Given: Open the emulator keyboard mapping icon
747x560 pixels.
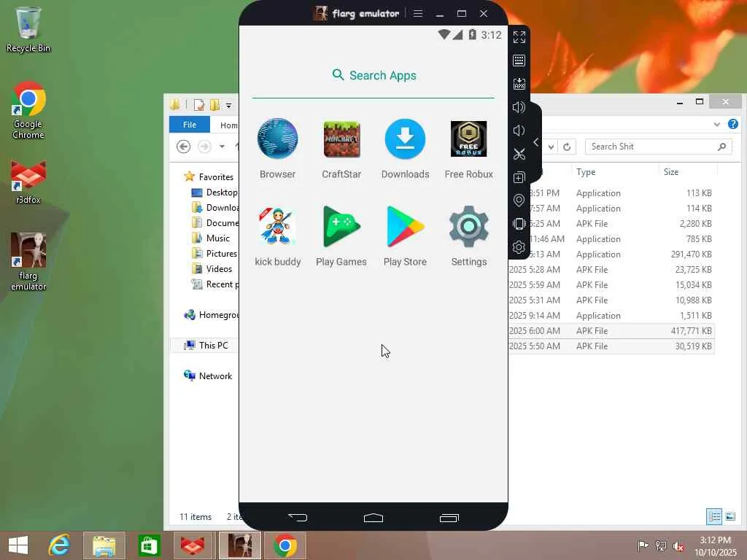Looking at the screenshot, I should click(519, 61).
